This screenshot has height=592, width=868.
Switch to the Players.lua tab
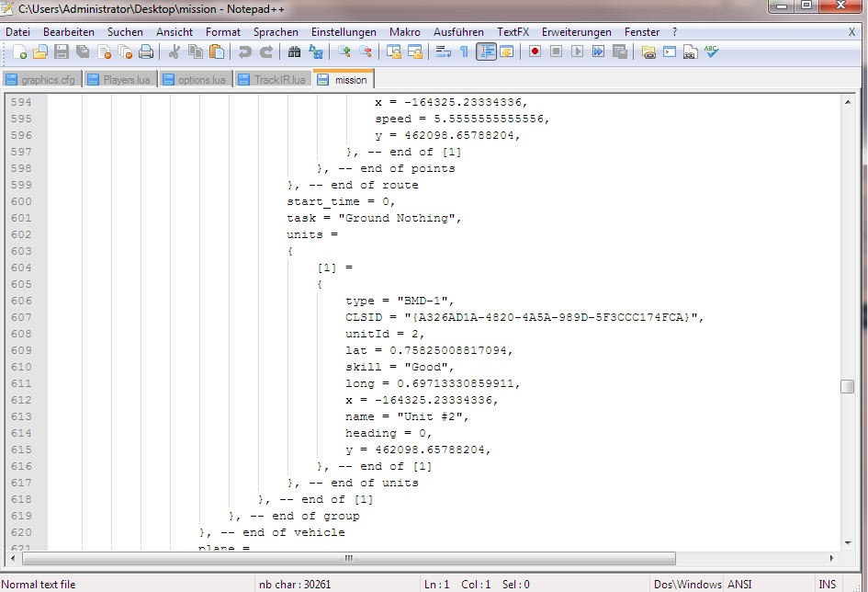120,80
